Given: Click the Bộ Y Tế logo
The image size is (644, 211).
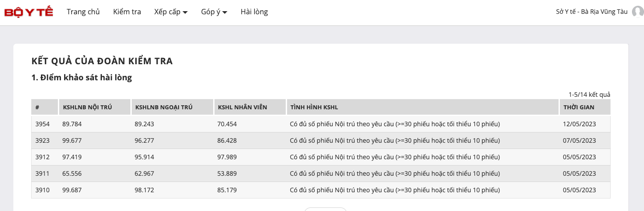Looking at the screenshot, I should (x=28, y=12).
